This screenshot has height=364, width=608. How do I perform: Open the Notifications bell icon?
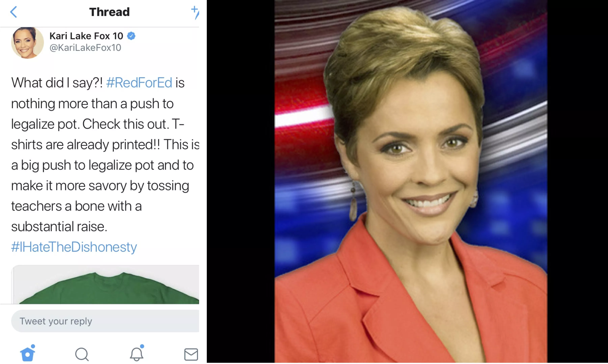136,353
